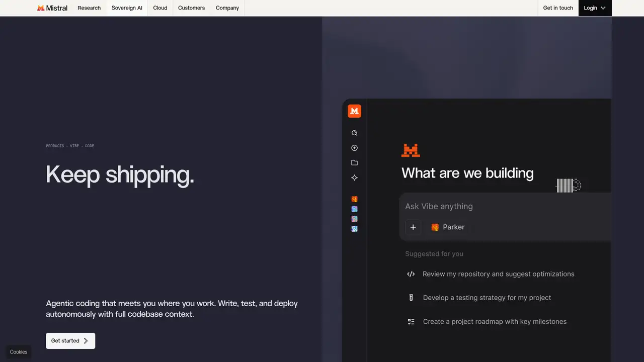Follow the PRODUCTS breadcrumb link
This screenshot has width=644, height=362.
[x=55, y=146]
